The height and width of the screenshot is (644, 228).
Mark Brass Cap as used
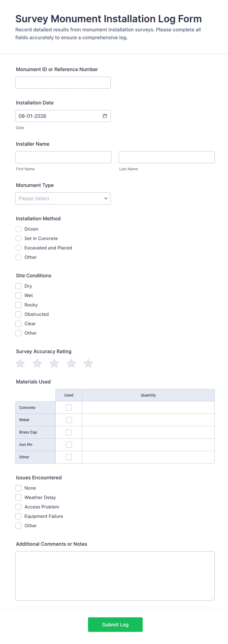click(69, 432)
